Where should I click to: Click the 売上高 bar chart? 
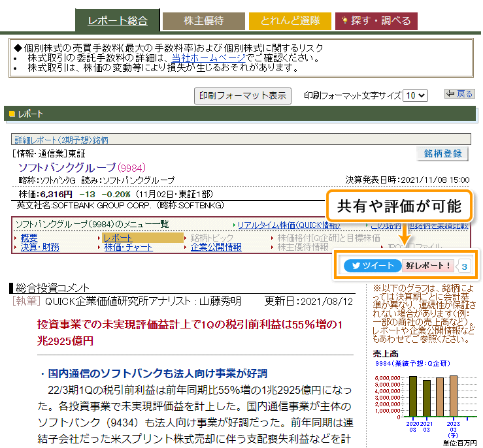pos(425,403)
